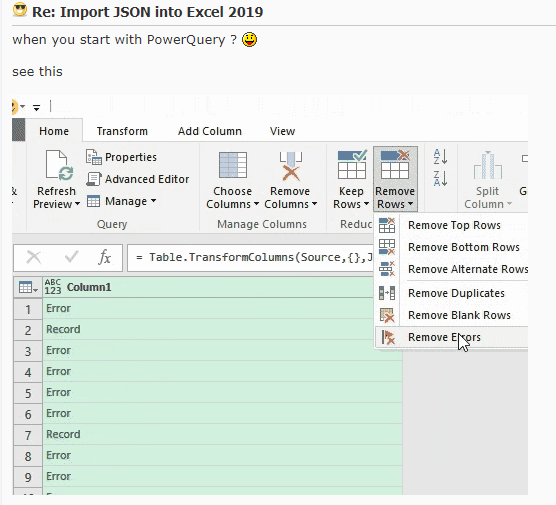Click Error cell in row 9
This screenshot has height=505, width=556.
click(223, 476)
